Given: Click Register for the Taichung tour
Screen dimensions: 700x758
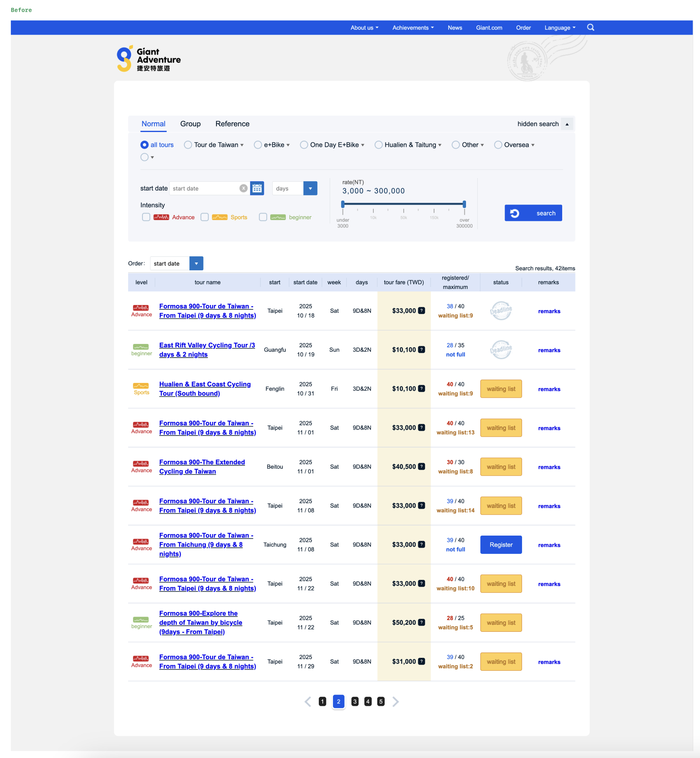Looking at the screenshot, I should pyautogui.click(x=501, y=545).
